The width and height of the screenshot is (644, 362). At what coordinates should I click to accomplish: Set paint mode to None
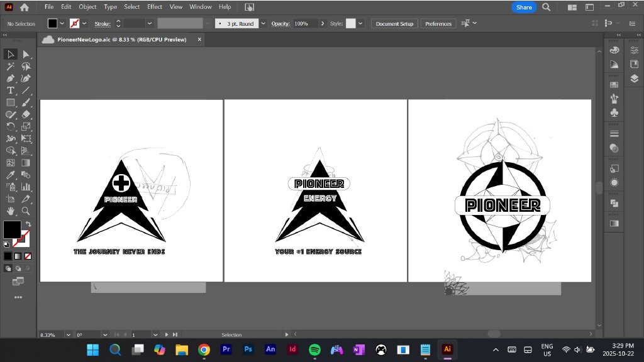pos(28,256)
